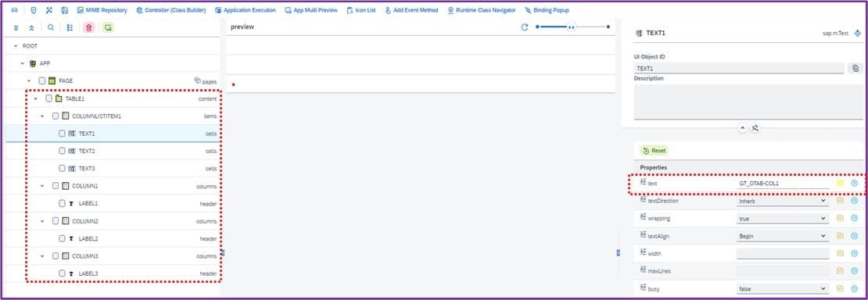Viewport: 868px width, 300px height.
Task: Collapse the header panel with up arrow
Action: point(742,128)
